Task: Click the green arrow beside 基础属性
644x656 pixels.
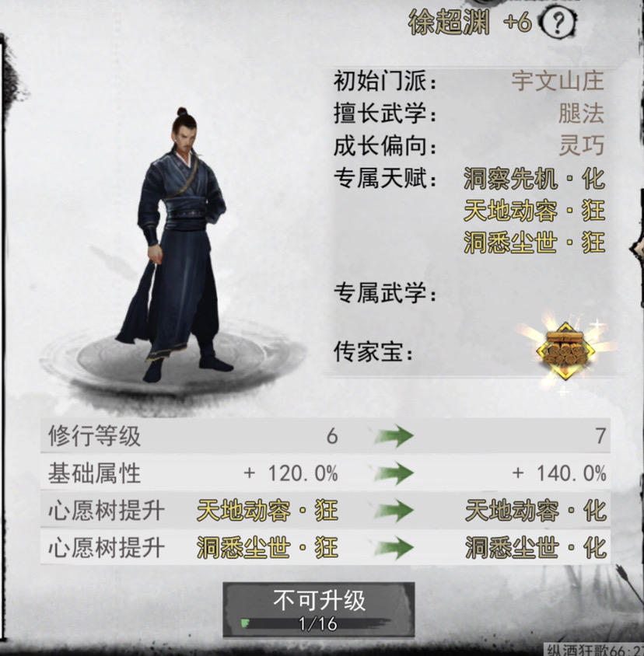Action: pos(394,473)
